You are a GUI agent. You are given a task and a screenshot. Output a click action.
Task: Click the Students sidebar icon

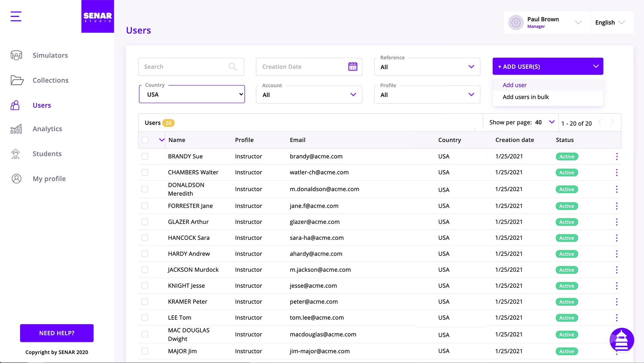[16, 154]
